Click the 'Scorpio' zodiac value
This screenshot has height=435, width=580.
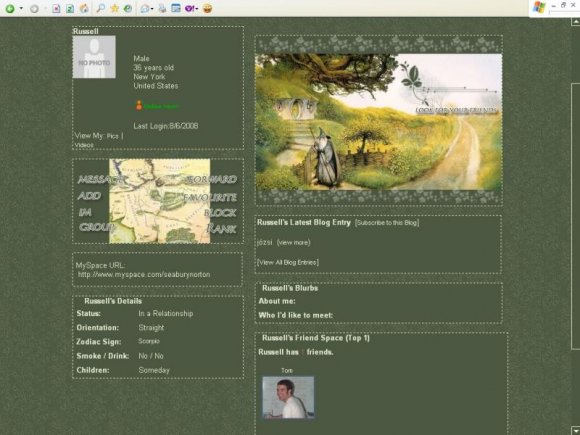(149, 341)
